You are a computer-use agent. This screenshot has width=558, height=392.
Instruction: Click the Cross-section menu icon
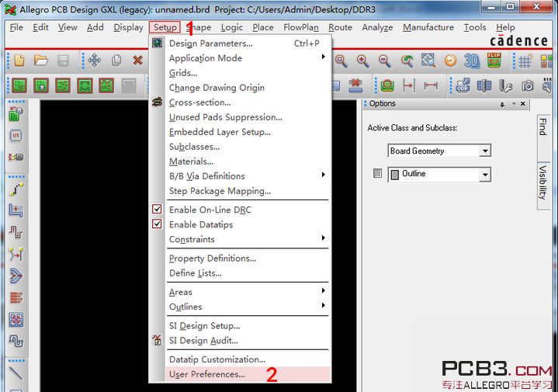(158, 102)
